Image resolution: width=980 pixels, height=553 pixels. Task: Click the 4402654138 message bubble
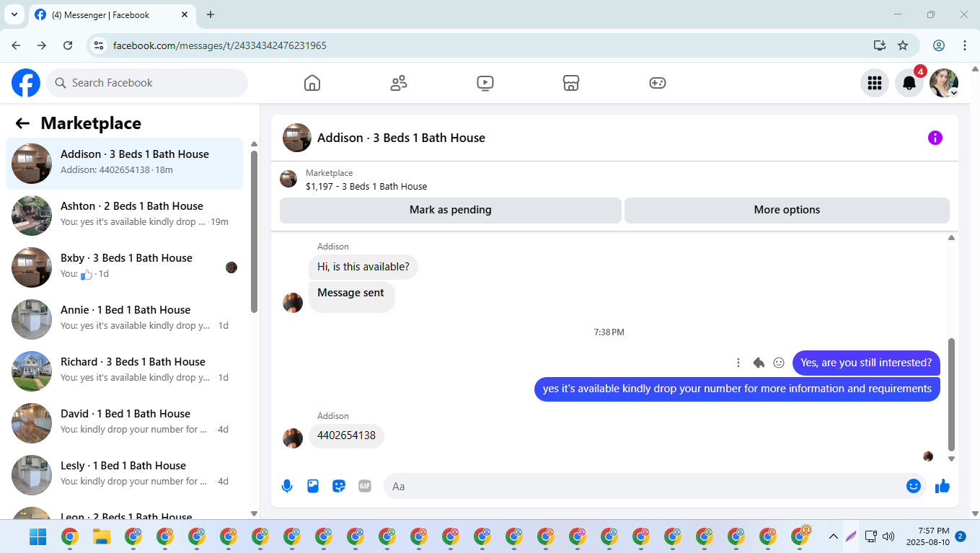tap(347, 435)
